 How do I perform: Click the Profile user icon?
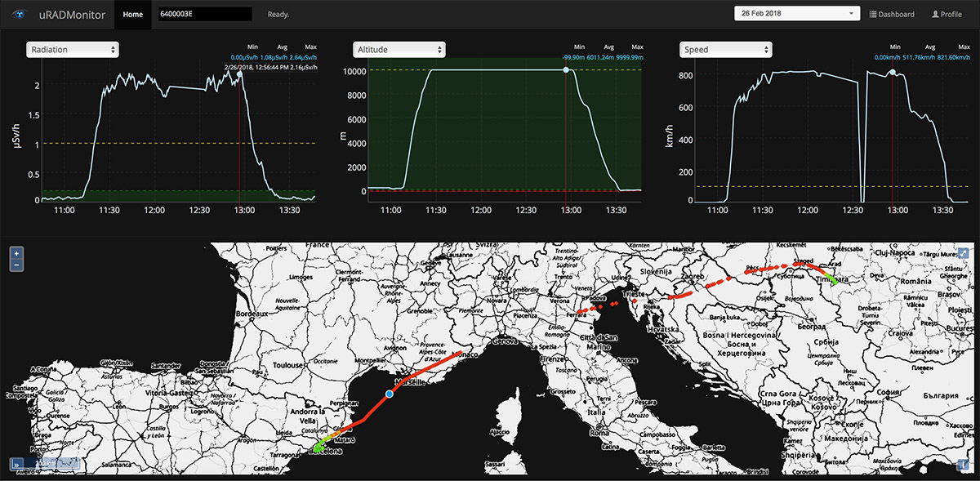point(935,15)
